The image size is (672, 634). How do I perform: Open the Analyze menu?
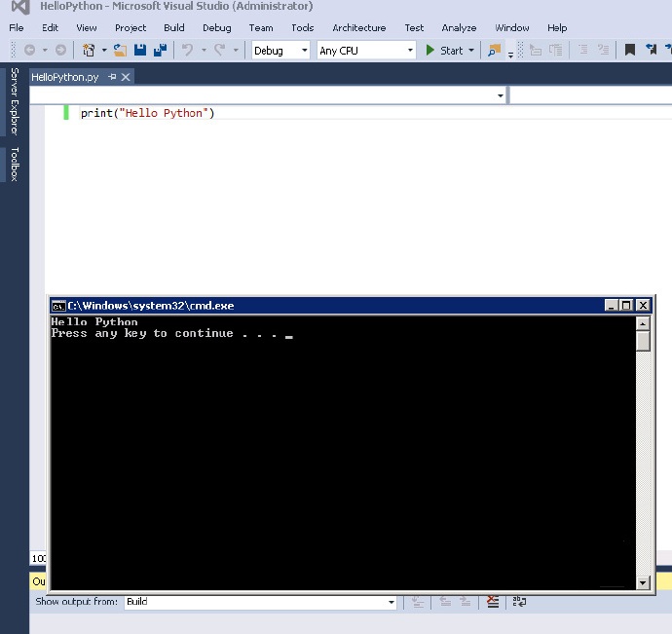(459, 28)
